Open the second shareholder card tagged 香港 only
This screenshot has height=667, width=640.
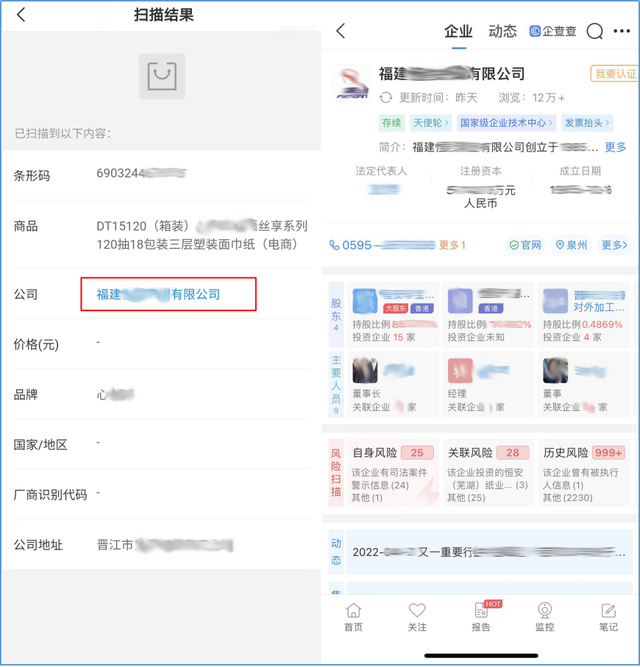tap(488, 315)
